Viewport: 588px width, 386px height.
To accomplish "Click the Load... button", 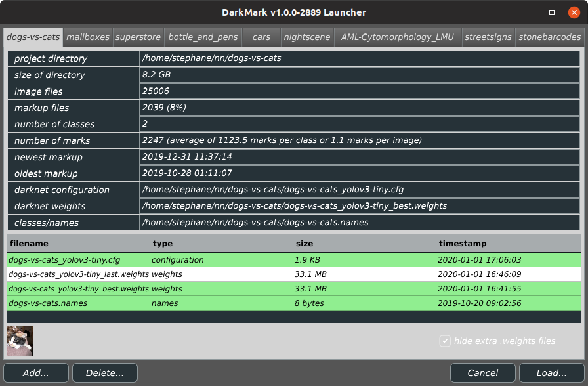I will (x=551, y=373).
